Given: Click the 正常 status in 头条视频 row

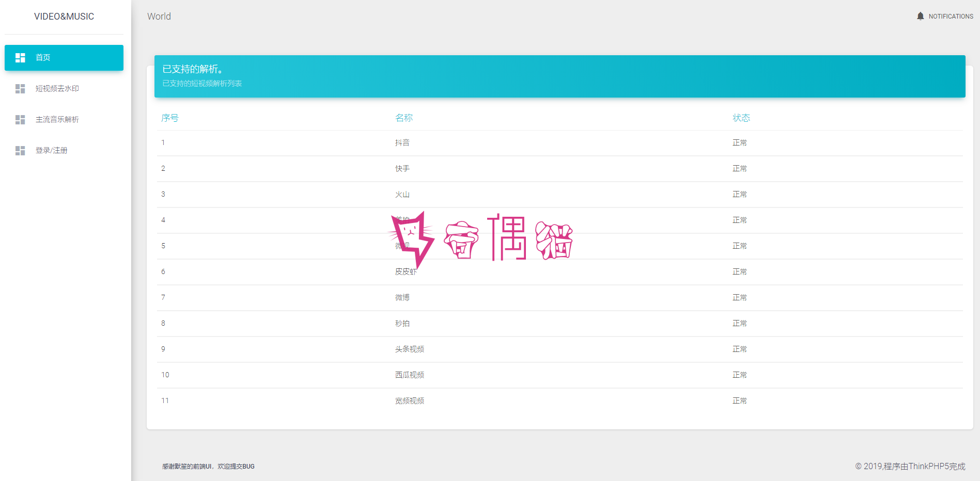Looking at the screenshot, I should click(740, 349).
